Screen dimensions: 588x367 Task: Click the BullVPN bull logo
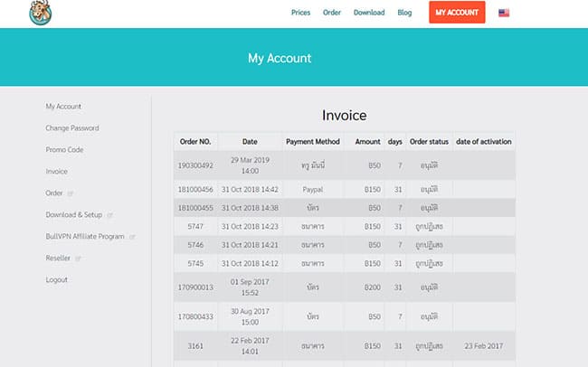(41, 13)
